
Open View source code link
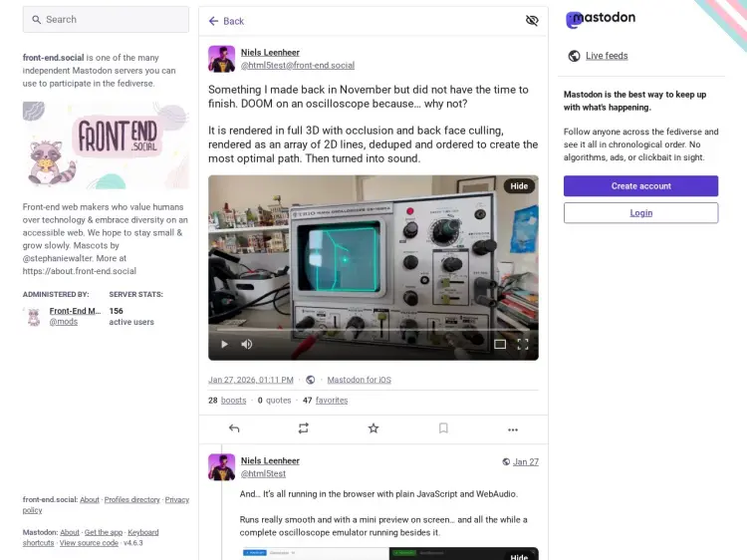click(89, 543)
